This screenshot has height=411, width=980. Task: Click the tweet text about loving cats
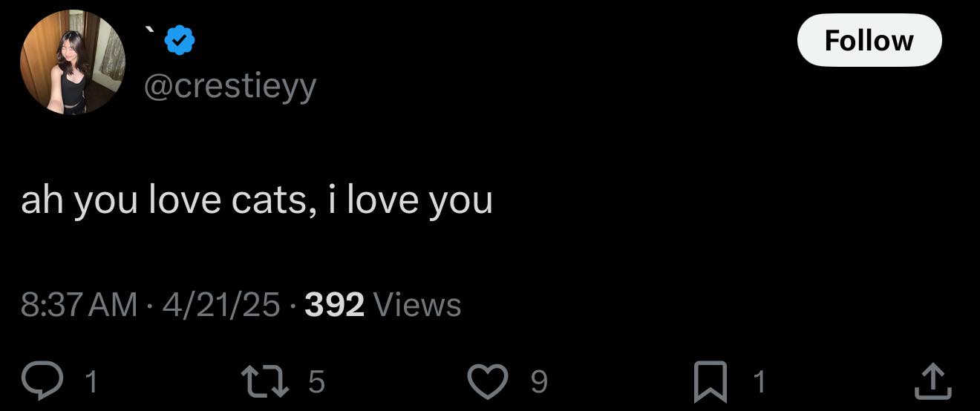coord(257,200)
